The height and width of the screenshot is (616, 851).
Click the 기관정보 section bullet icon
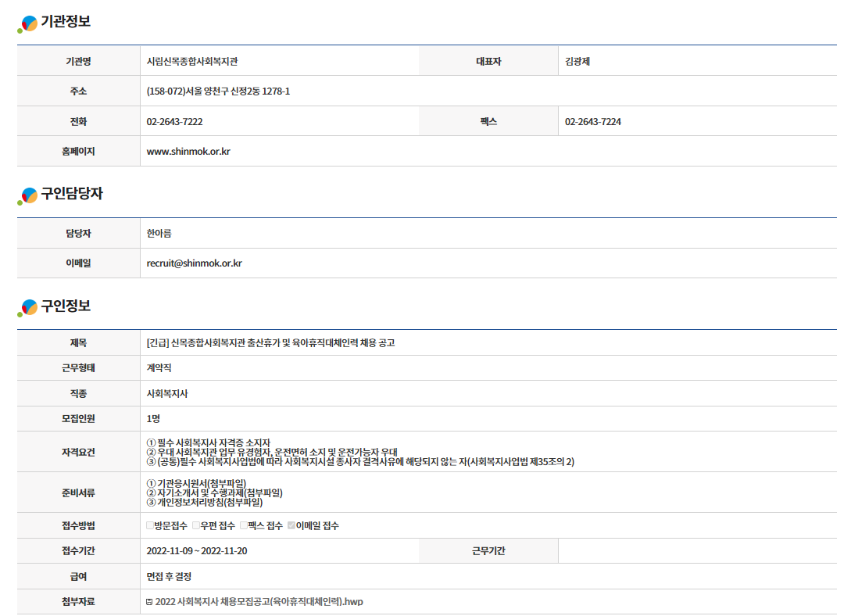pyautogui.click(x=27, y=24)
